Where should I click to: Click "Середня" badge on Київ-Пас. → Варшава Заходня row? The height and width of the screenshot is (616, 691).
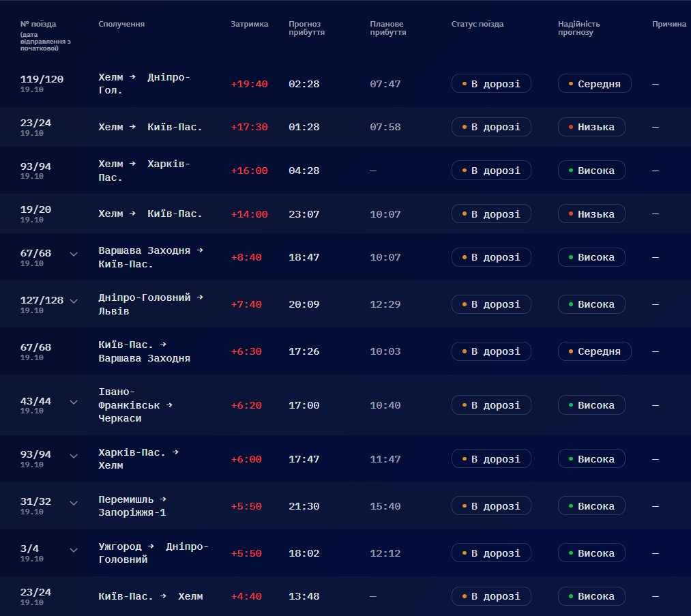595,351
